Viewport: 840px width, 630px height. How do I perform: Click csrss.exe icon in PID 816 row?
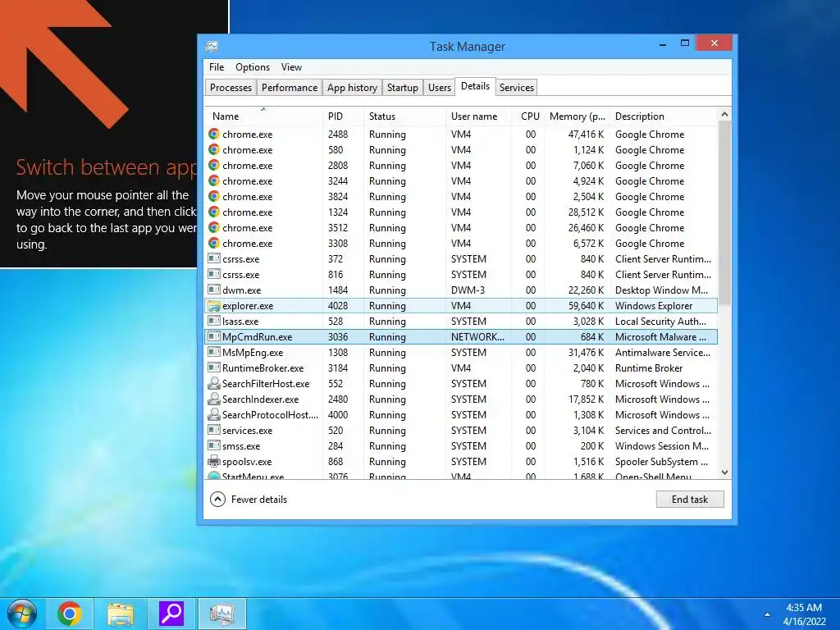click(214, 274)
